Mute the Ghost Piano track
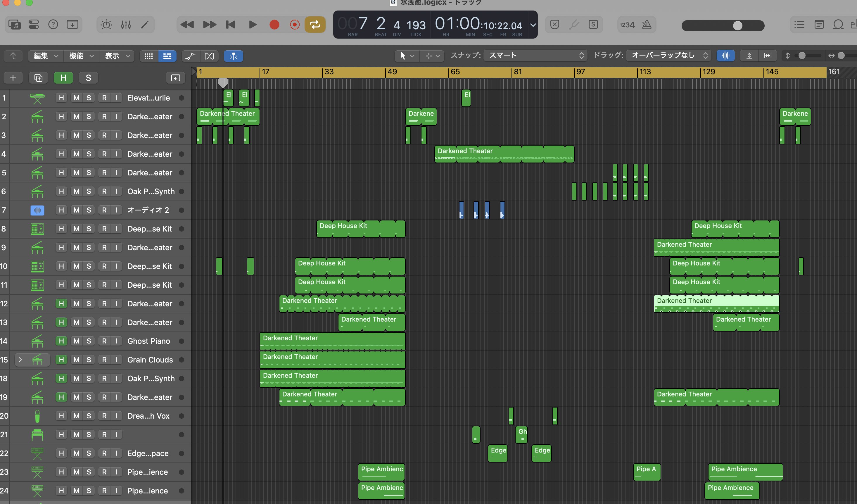Screen dimensions: 857x504 (x=77, y=341)
